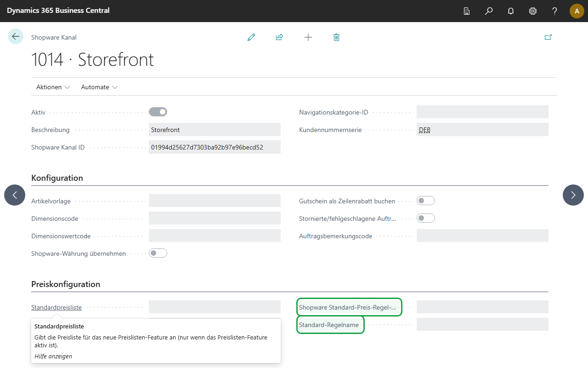Click the Shopware Standard-Preis-Regel label
Viewport: 588px width, 368px height.
click(348, 307)
